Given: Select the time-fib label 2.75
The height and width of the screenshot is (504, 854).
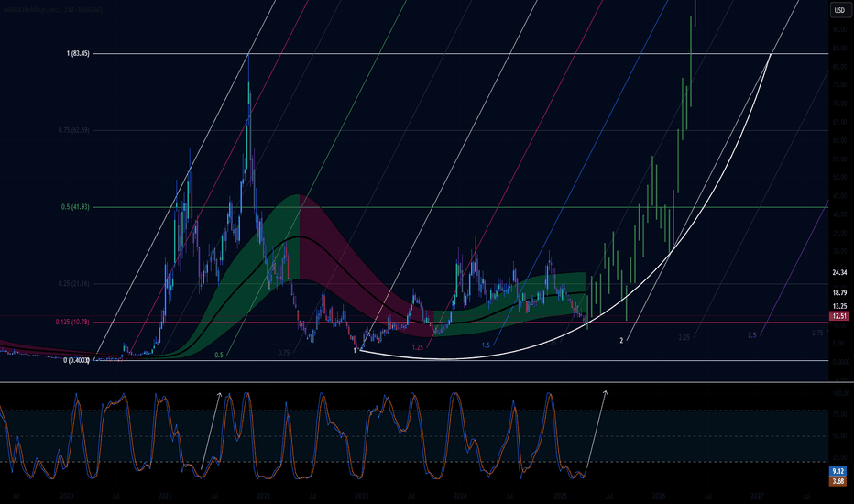Looking at the screenshot, I should click(x=817, y=333).
